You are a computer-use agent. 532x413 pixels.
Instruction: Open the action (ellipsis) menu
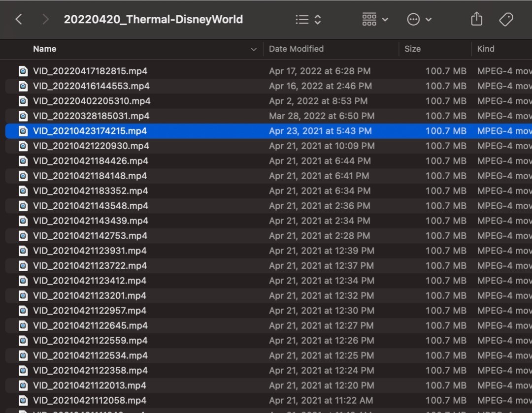point(419,19)
